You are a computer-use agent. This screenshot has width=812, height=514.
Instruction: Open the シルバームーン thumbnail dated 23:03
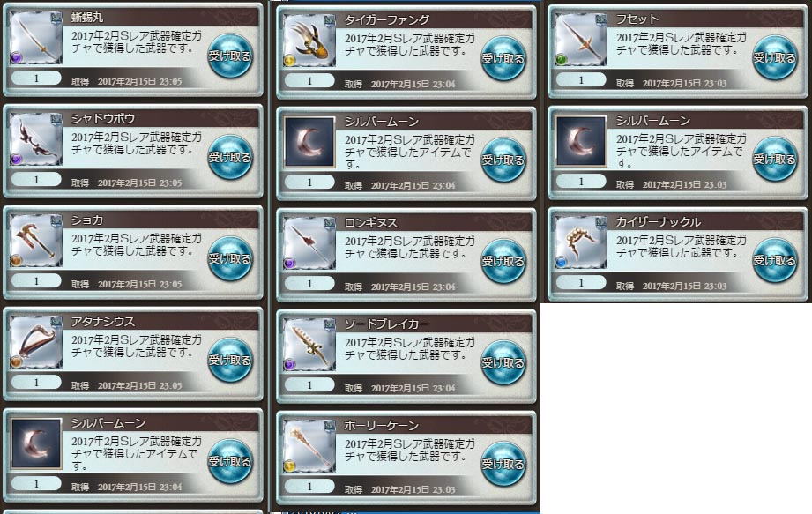(x=580, y=141)
